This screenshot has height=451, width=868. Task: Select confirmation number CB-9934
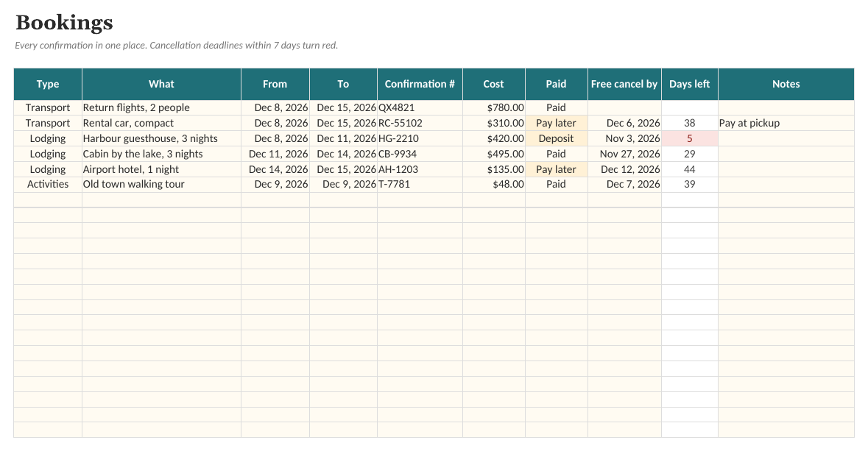(420, 154)
